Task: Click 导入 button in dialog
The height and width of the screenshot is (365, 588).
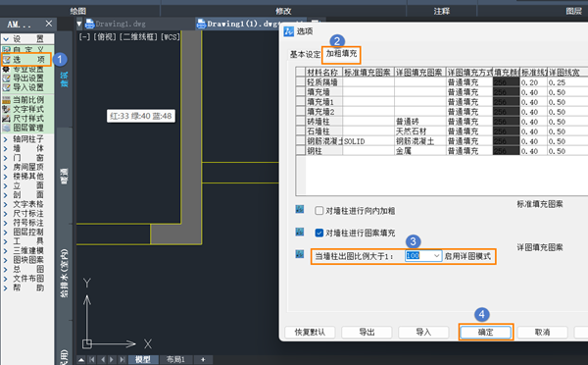Action: [x=423, y=333]
